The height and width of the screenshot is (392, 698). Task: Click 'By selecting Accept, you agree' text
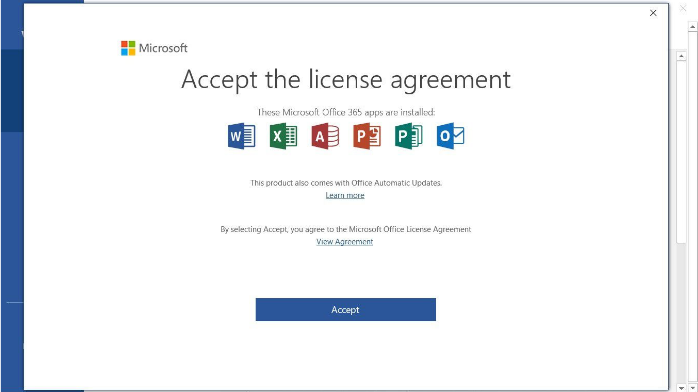click(x=346, y=229)
